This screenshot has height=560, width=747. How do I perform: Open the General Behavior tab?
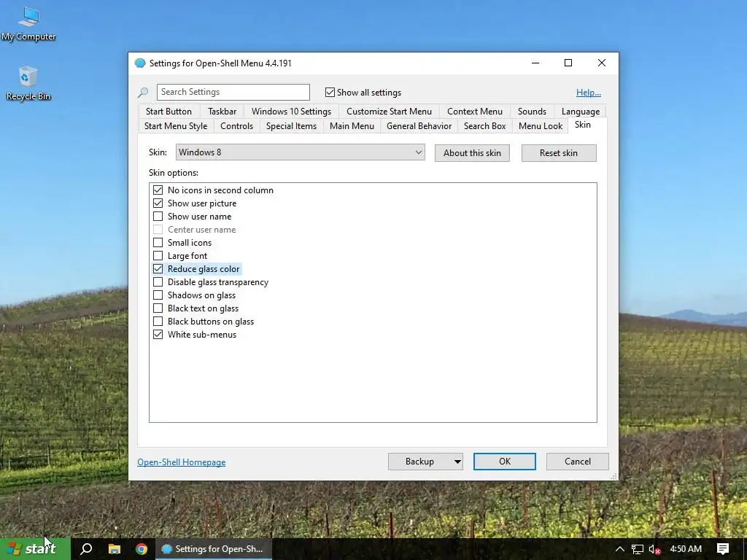pos(419,126)
